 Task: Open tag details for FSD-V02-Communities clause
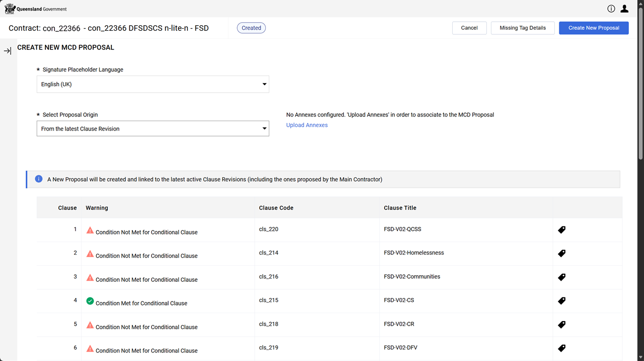(x=561, y=277)
